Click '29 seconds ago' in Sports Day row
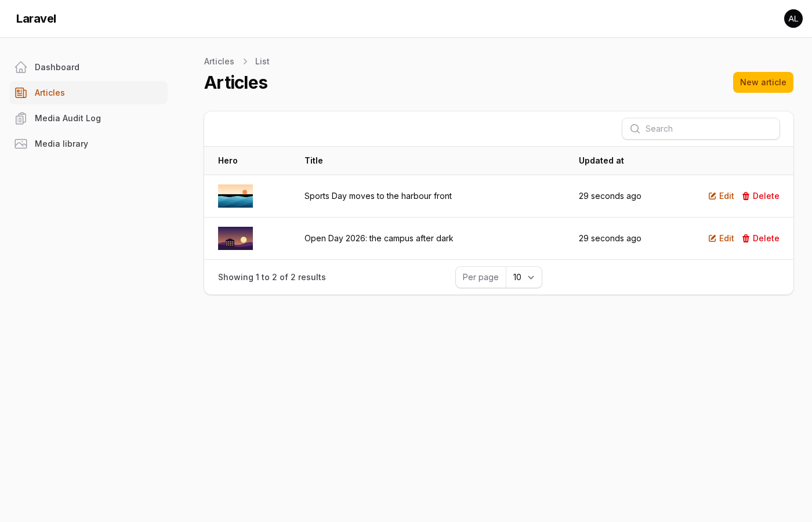This screenshot has height=522, width=812. [610, 196]
